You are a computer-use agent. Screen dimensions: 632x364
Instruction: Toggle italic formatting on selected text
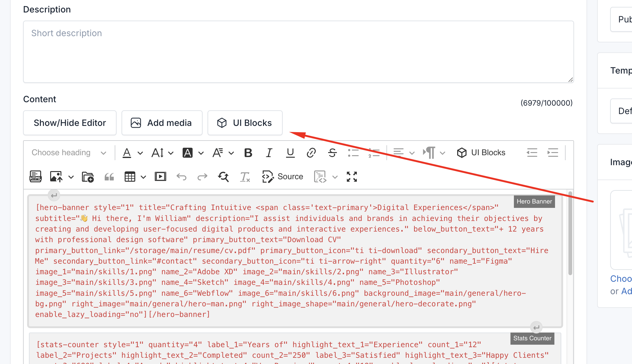click(x=269, y=152)
